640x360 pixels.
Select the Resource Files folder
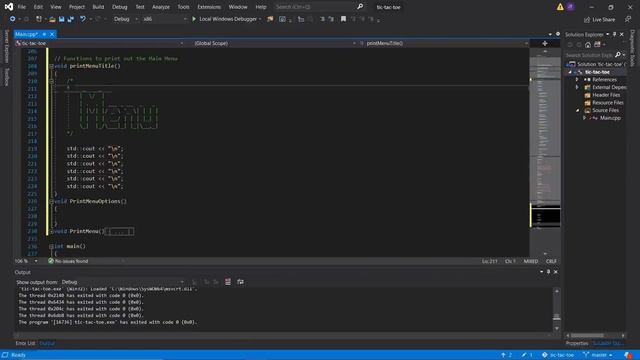[604, 103]
